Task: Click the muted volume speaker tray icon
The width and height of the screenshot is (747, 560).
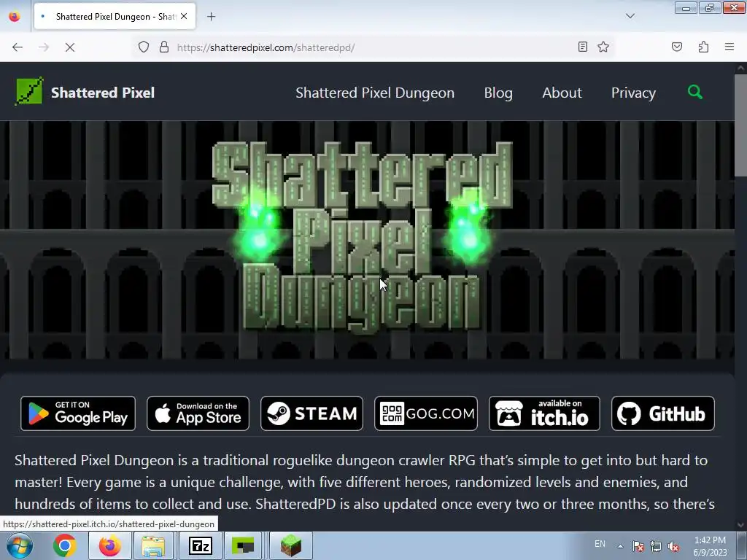Action: pos(673,546)
